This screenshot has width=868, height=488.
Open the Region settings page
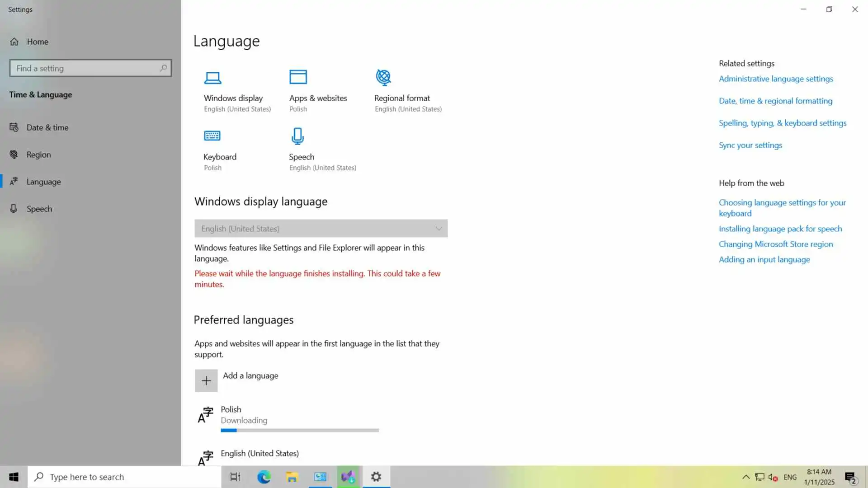coord(38,155)
